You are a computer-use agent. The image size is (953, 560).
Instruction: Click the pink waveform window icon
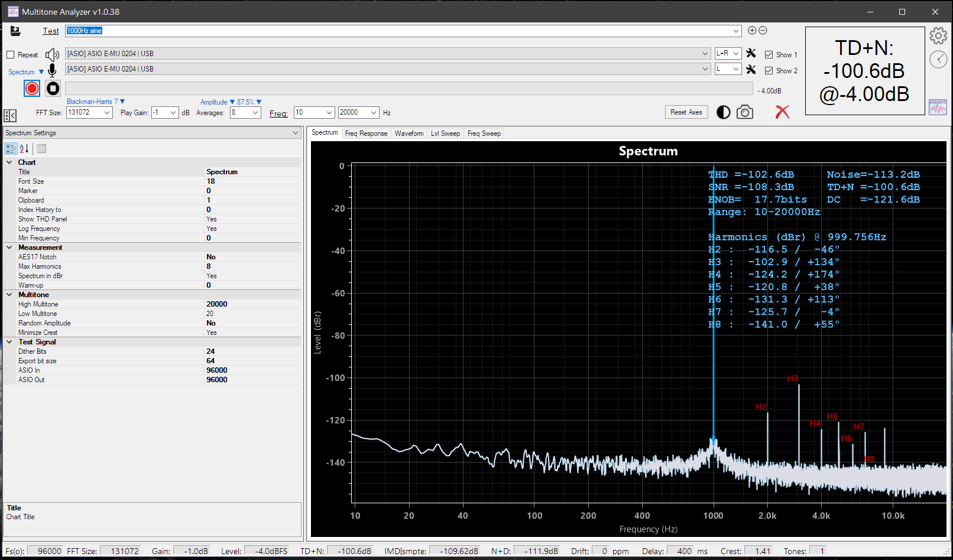pos(938,107)
